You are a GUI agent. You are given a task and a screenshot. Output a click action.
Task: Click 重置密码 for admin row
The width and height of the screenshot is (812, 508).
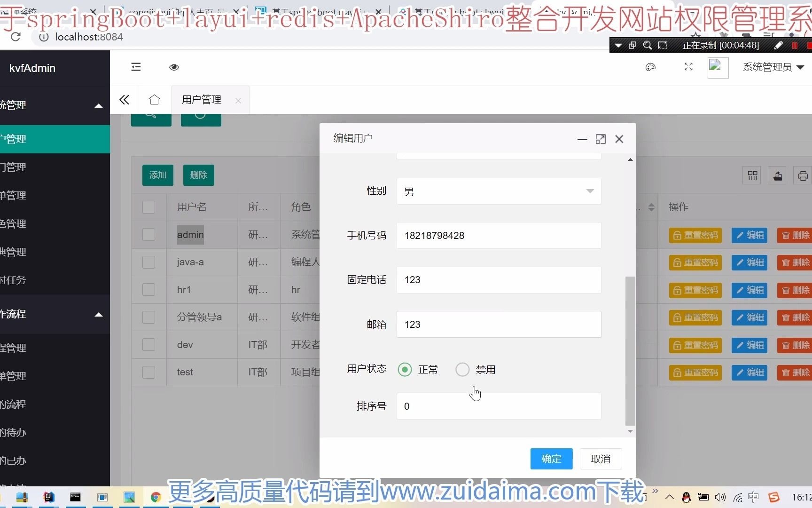tap(695, 235)
